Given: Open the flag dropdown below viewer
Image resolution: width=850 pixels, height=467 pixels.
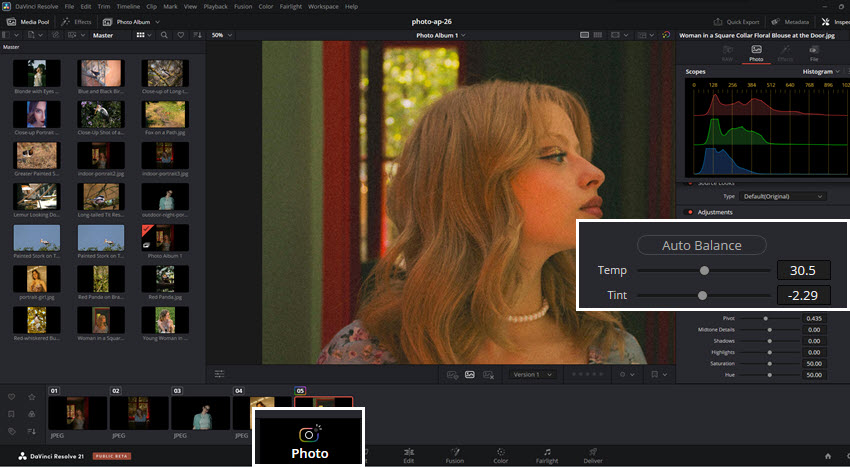Looking at the screenshot, I should [659, 374].
